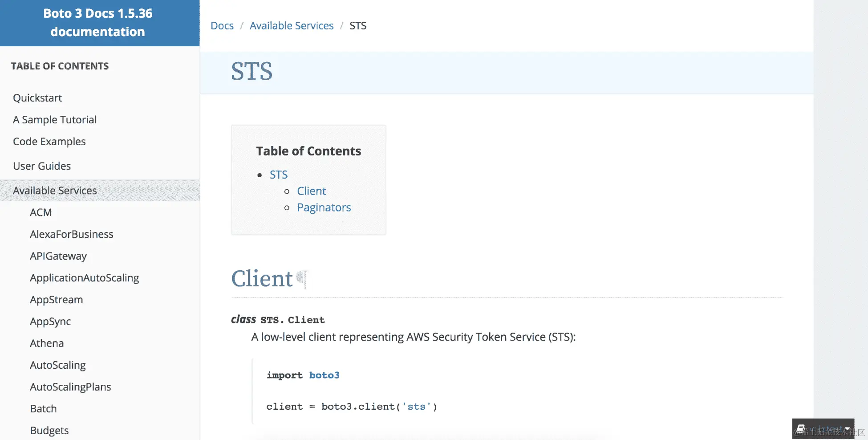Screen dimensions: 868x440
Task: Click the boto3 module name in code
Action: [x=324, y=375]
